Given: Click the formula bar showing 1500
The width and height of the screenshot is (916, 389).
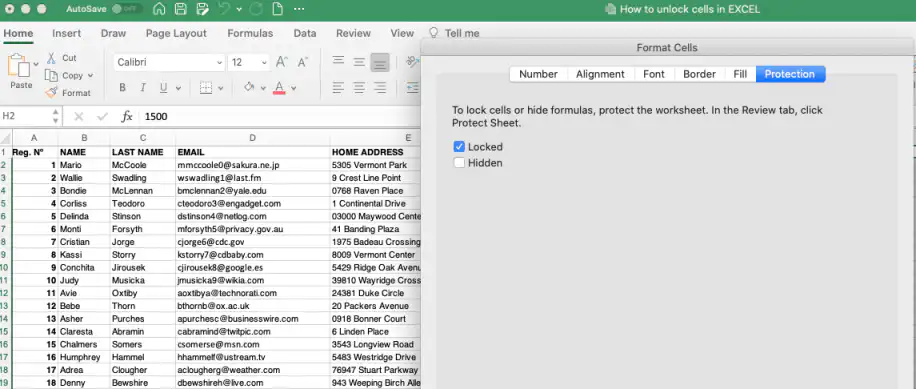Looking at the screenshot, I should pyautogui.click(x=280, y=116).
